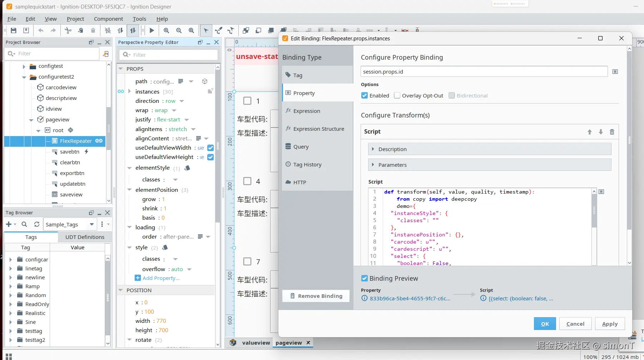
Task: Toggle the Binding Preview checkbox
Action: (x=365, y=279)
